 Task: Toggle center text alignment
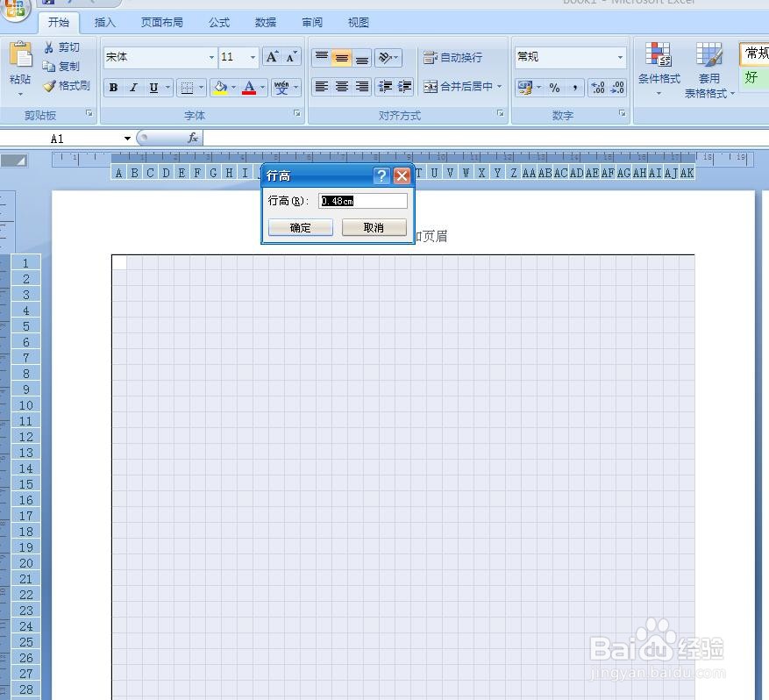(x=342, y=87)
